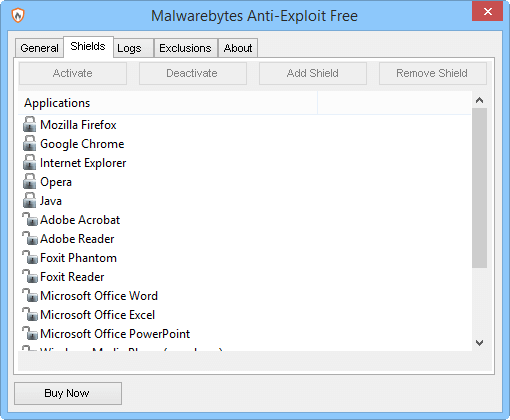Click the unlocked icon beside Microsoft Office Word
The image size is (510, 420).
[x=30, y=295]
